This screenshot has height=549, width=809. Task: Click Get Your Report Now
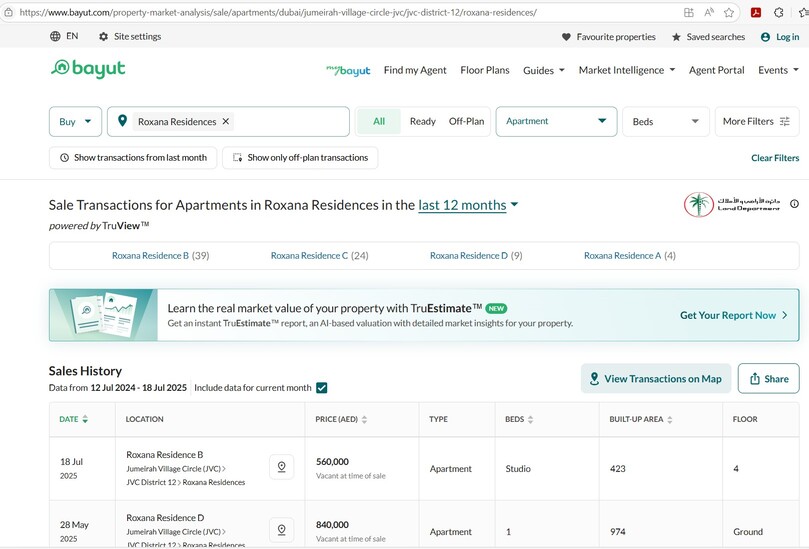tap(733, 315)
